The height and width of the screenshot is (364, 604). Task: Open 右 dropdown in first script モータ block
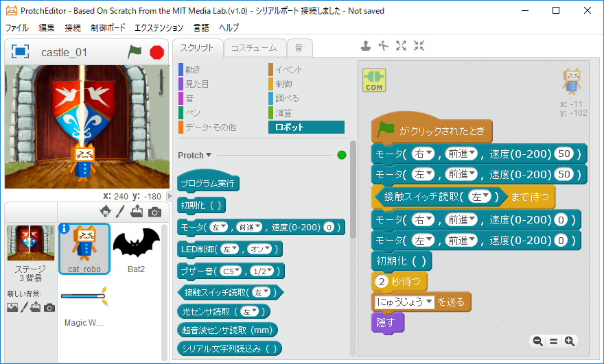[x=423, y=154]
